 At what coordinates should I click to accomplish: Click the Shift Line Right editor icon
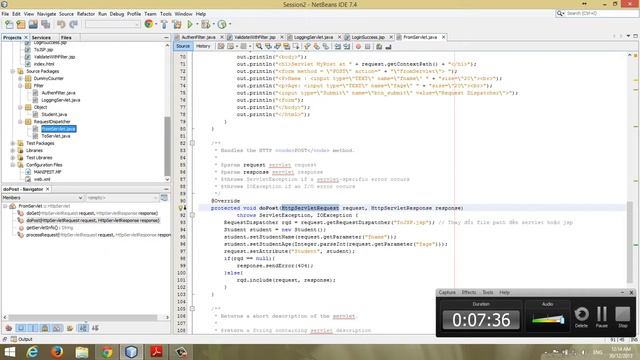[347, 47]
